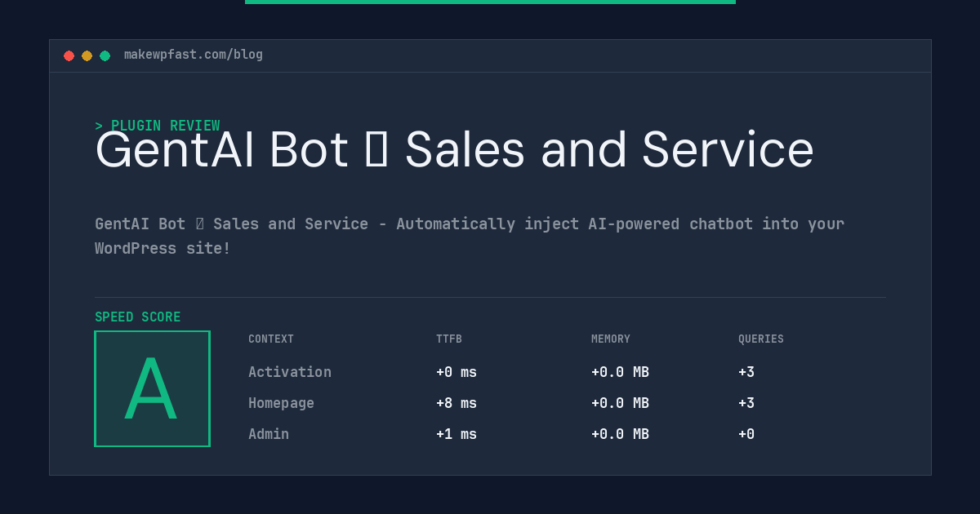This screenshot has height=514, width=980.
Task: Click the Admin memory value +0.0 MB
Action: tap(620, 434)
